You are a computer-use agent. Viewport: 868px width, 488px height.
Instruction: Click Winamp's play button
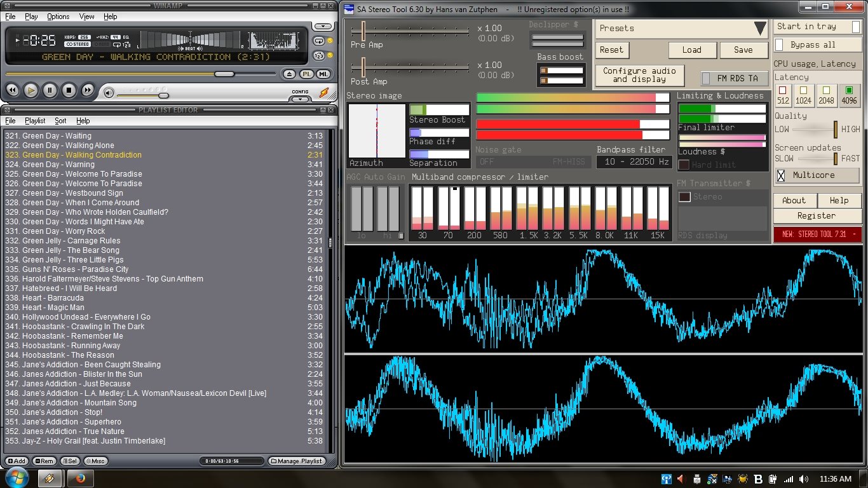[31, 91]
